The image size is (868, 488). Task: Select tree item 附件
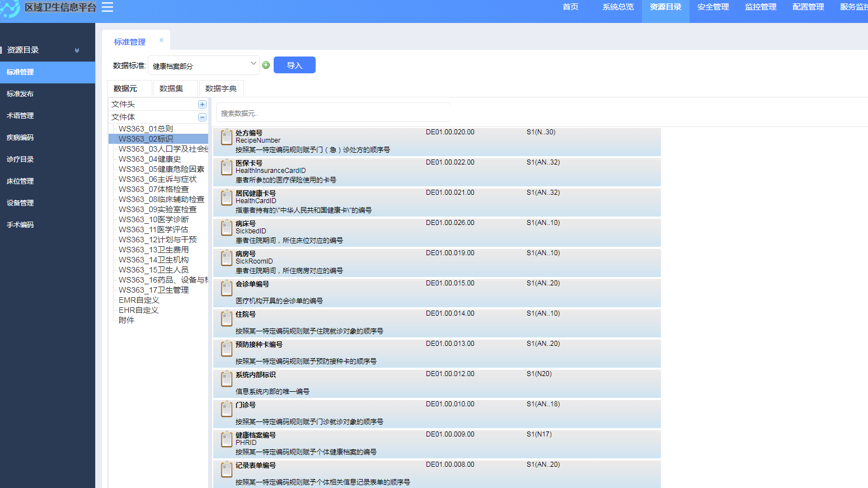point(126,320)
